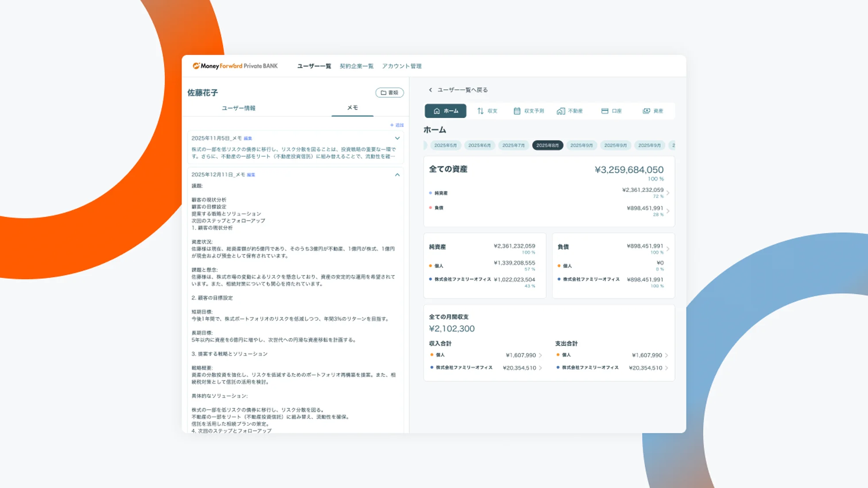Open アカウント管理 in top navigation
The height and width of the screenshot is (488, 868).
pyautogui.click(x=402, y=66)
